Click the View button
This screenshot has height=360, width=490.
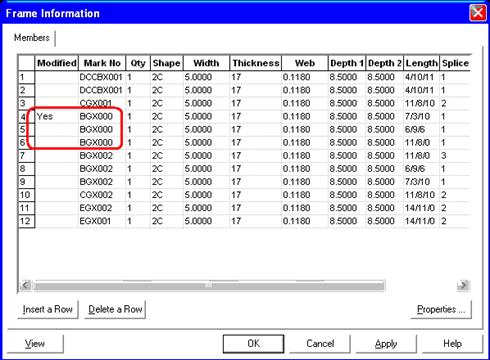(x=35, y=344)
